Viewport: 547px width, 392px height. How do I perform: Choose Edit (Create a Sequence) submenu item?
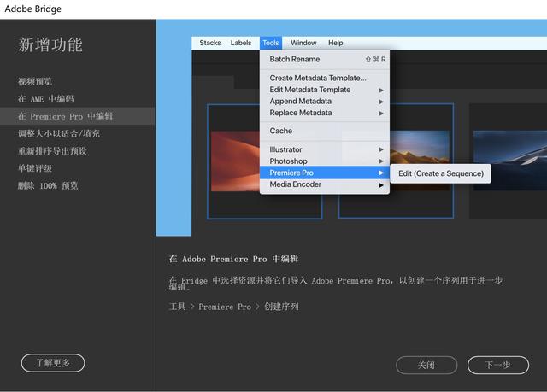click(441, 173)
